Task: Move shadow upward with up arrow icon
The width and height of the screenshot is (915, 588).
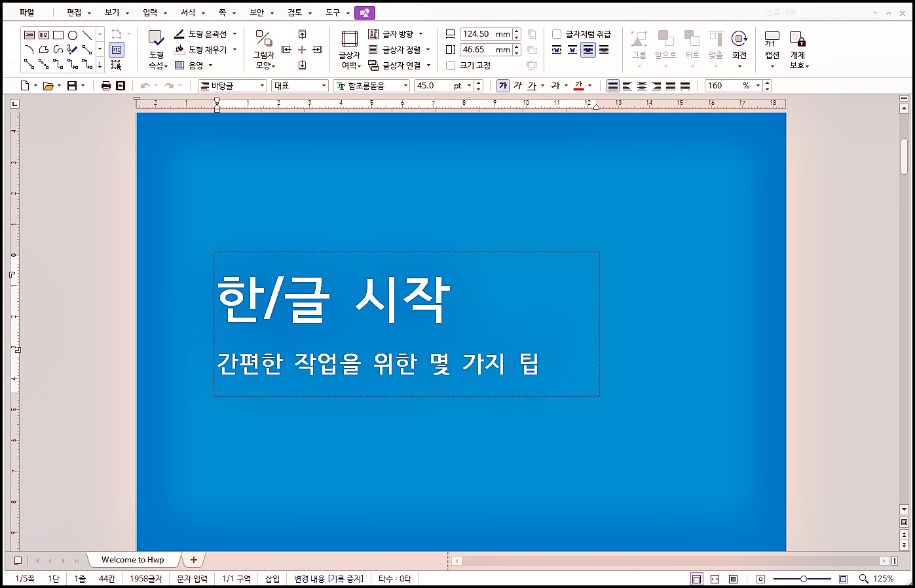Action: tap(302, 35)
